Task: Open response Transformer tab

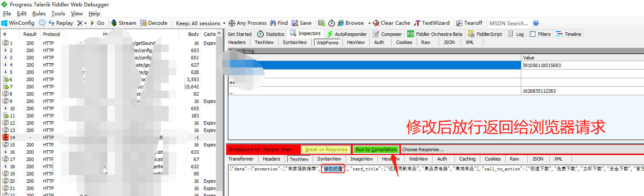Action: point(241,159)
